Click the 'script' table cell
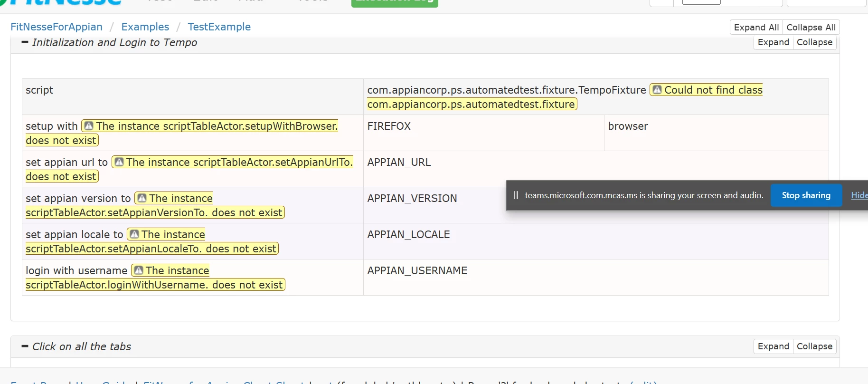868x384 pixels. coord(193,97)
